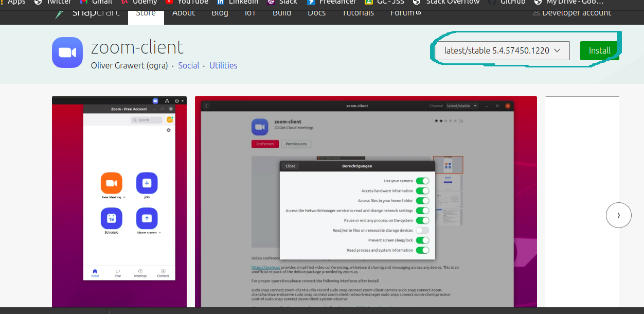Click Close in the Berechtigungen dialog
The image size is (644, 314).
coord(291,166)
